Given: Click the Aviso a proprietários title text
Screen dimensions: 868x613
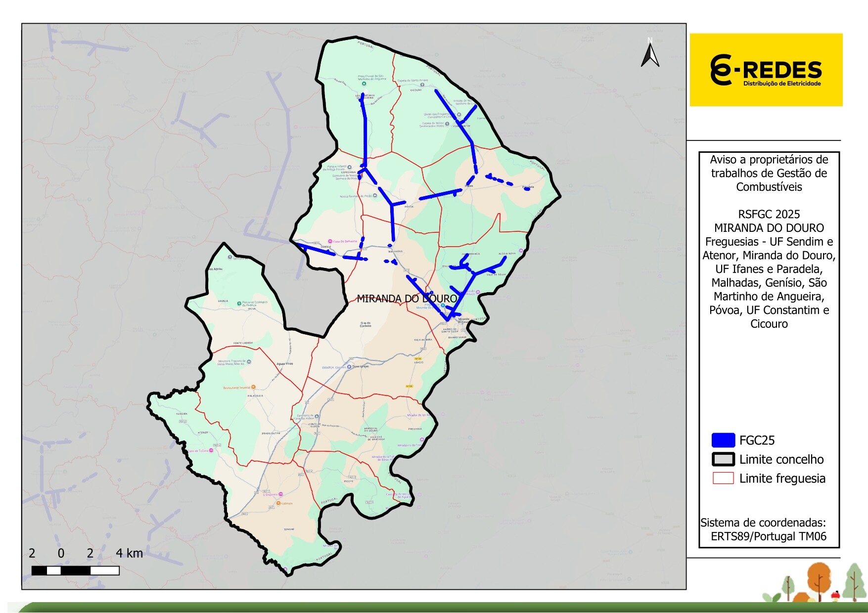Looking at the screenshot, I should [769, 173].
